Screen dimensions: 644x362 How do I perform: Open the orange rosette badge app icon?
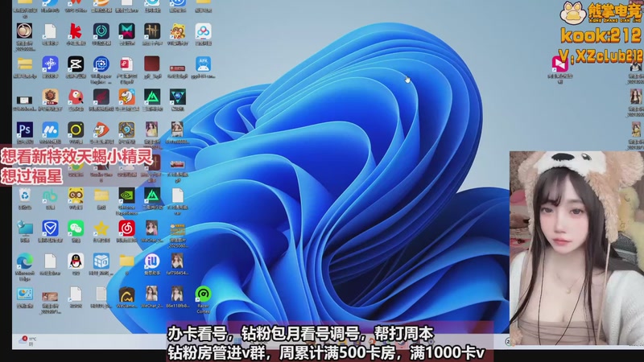pyautogui.click(x=50, y=97)
